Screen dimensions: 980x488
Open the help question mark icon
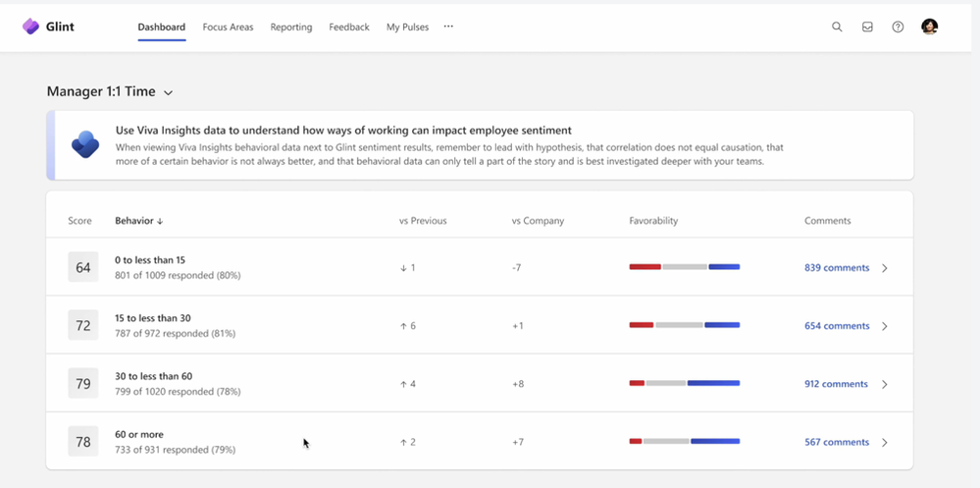click(x=898, y=27)
